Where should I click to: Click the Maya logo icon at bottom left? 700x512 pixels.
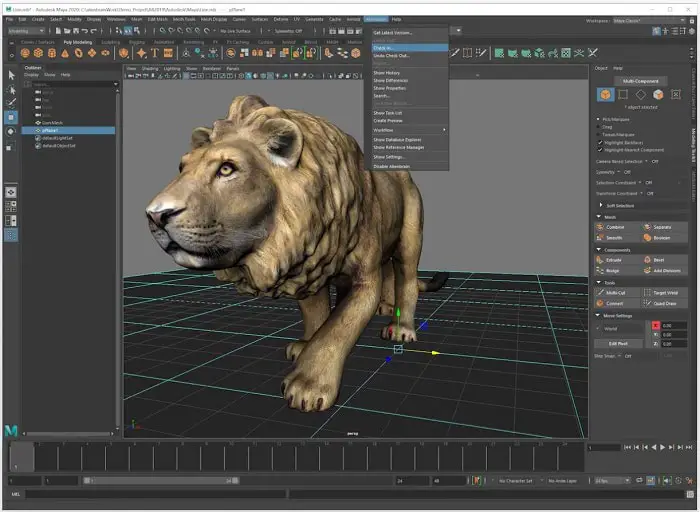coord(11,431)
